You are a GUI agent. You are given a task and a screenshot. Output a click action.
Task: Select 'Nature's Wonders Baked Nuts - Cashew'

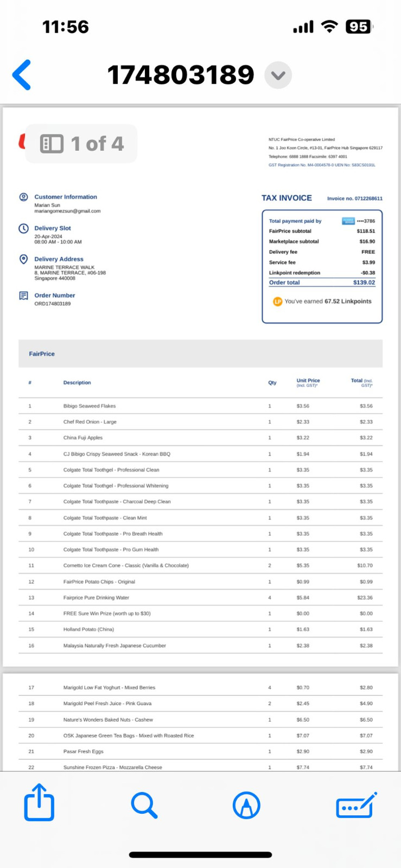(108, 720)
